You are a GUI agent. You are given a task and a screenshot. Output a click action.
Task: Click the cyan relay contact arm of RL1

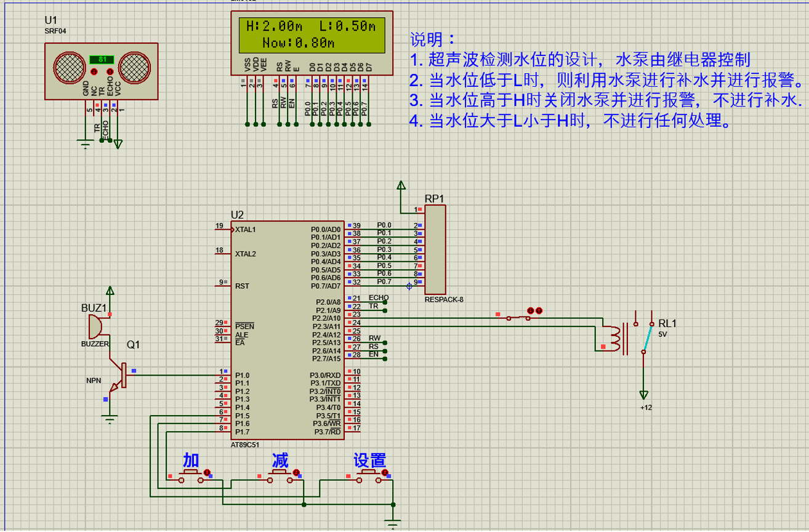point(648,337)
